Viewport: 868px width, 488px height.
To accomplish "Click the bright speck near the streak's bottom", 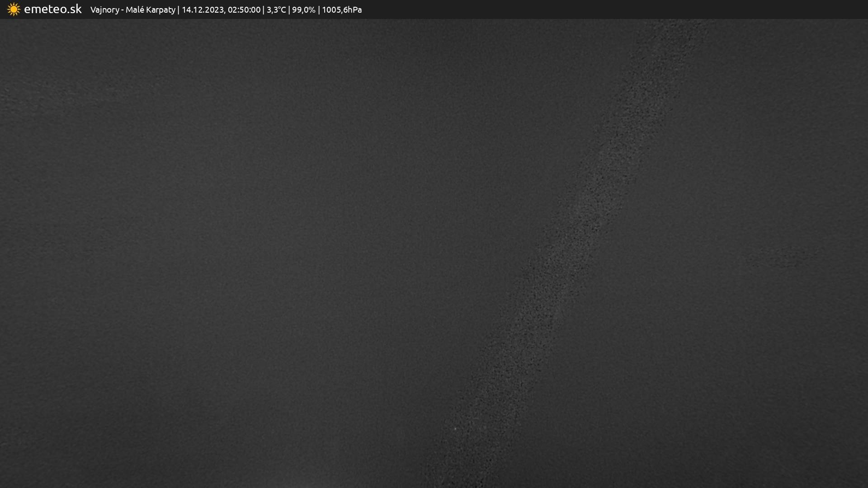I will click(455, 428).
